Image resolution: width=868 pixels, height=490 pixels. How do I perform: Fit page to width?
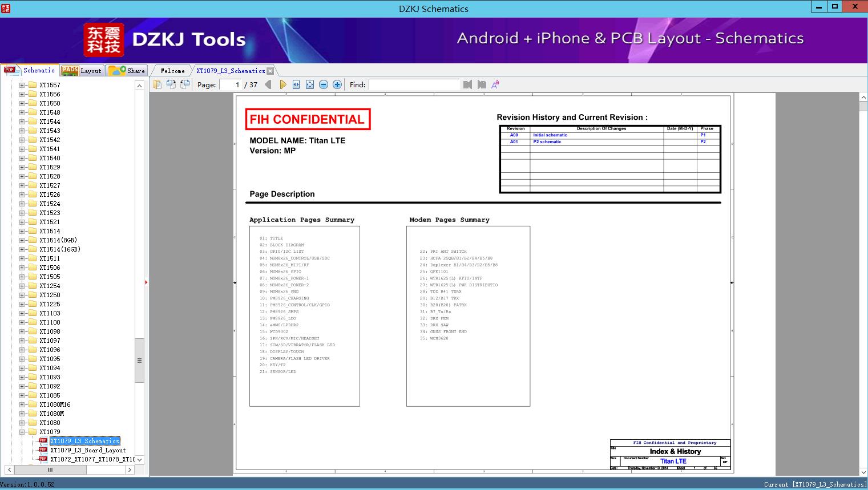pos(296,84)
